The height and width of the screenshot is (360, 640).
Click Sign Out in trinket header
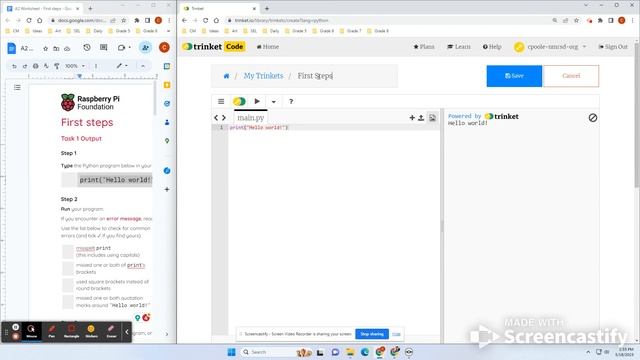coord(613,47)
